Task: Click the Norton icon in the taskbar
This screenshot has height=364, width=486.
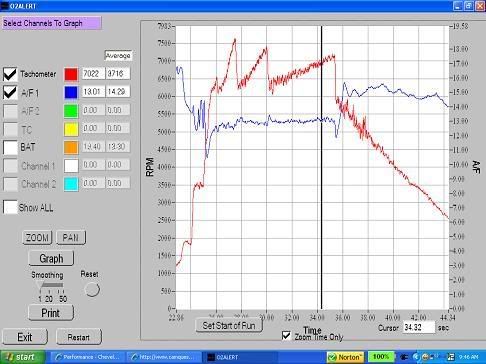Action: pos(345,357)
